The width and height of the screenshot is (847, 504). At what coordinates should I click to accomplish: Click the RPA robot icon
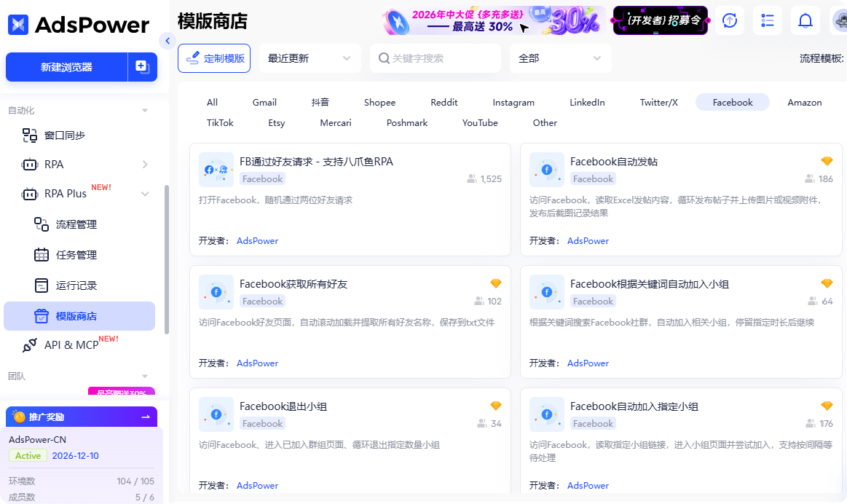(x=29, y=164)
